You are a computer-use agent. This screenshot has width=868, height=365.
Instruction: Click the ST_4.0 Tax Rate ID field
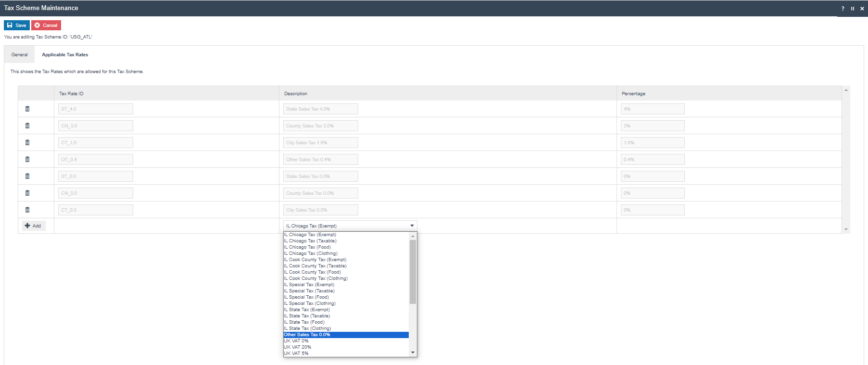click(x=96, y=109)
